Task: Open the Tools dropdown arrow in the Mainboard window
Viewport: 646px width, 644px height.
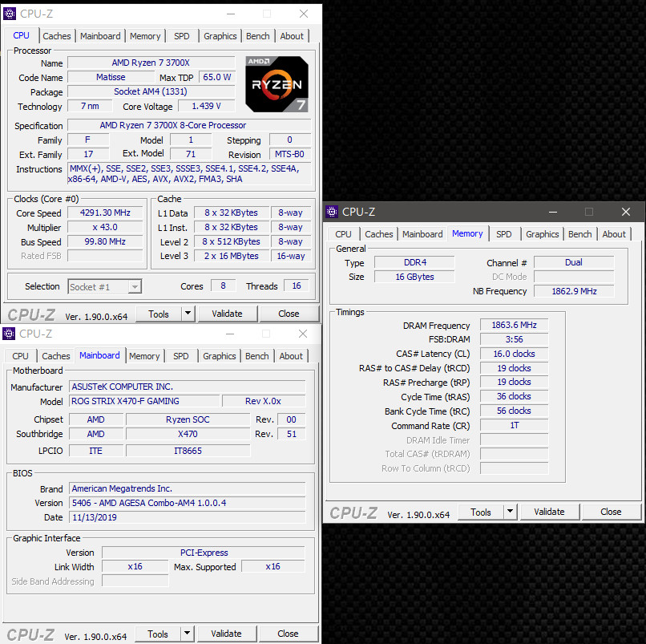Action: tap(187, 634)
